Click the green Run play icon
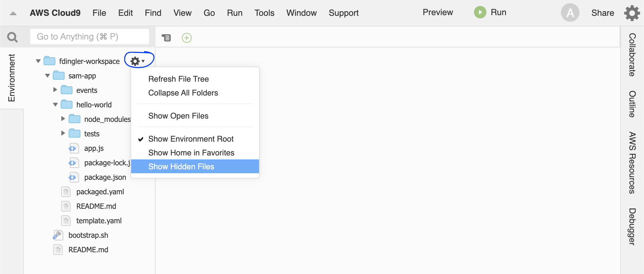This screenshot has height=274, width=644. (480, 13)
